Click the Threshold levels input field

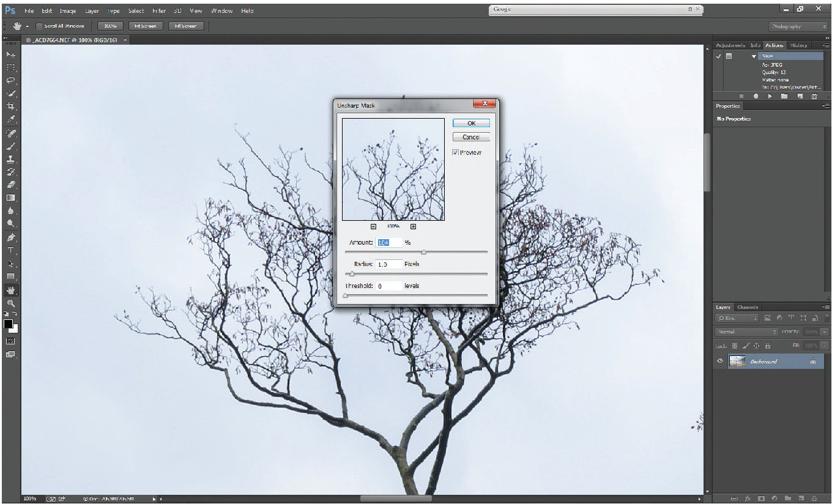point(388,286)
